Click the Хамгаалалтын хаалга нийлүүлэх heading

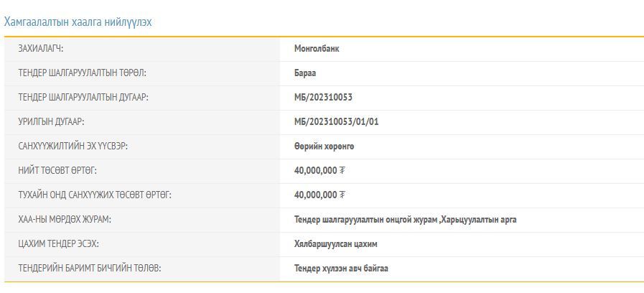(x=78, y=22)
